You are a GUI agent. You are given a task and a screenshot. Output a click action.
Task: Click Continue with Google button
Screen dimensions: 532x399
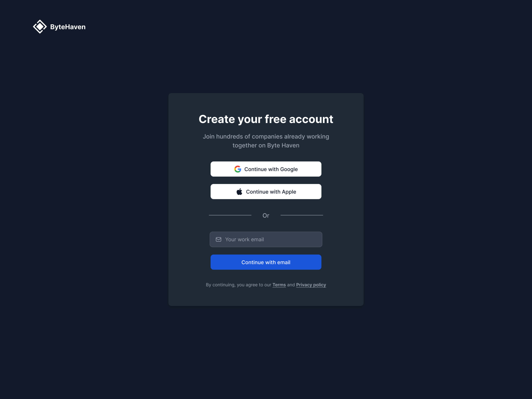(x=266, y=169)
